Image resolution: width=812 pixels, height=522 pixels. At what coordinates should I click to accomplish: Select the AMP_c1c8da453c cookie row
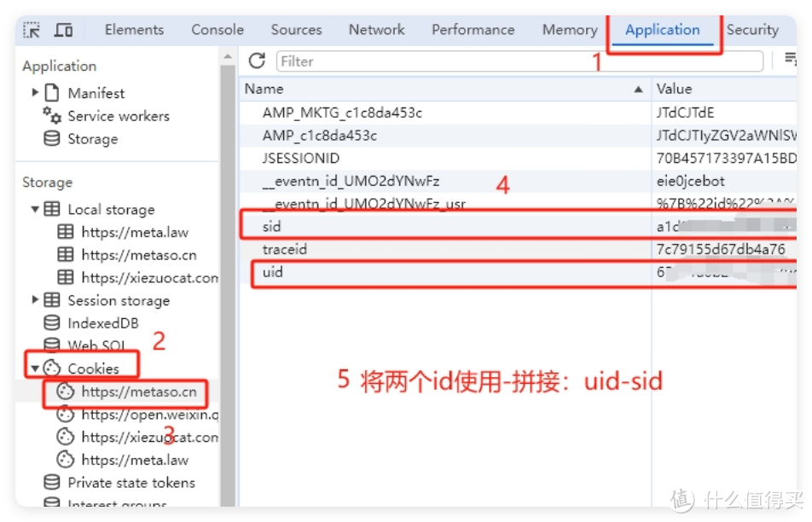click(x=518, y=135)
